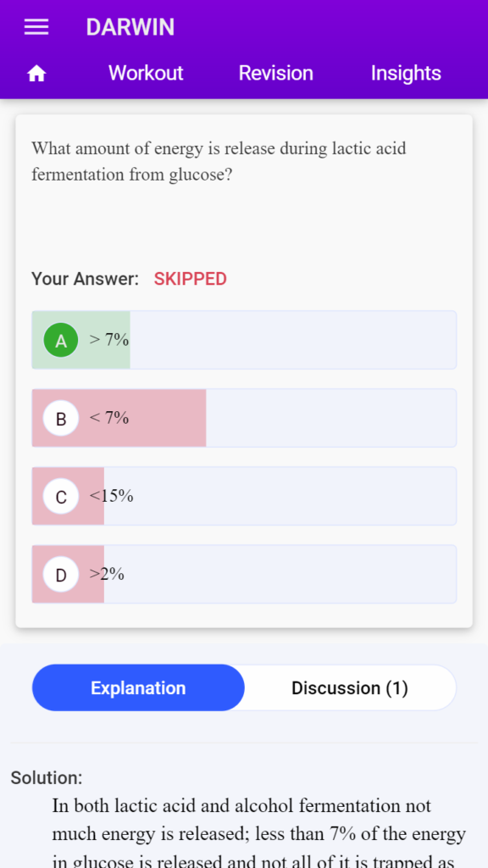This screenshot has height=868, width=488.
Task: Choose the '< 7%' answer bar
Action: pos(244,418)
